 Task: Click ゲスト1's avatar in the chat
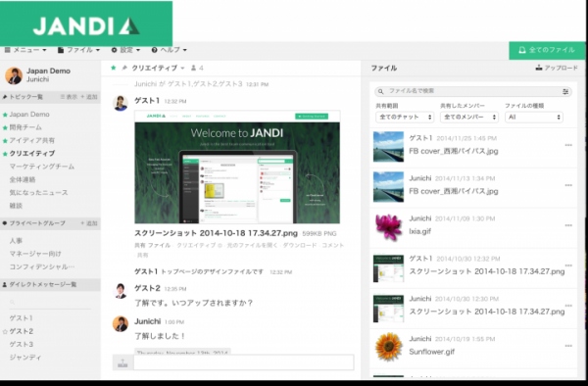121,104
